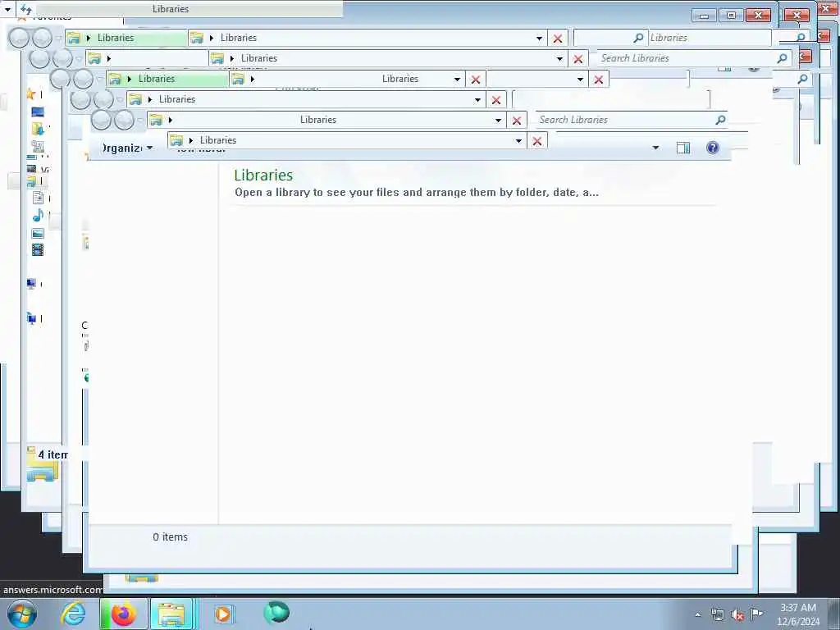Click the muted volume icon in the tray
Image resolution: width=840 pixels, height=630 pixels.
[737, 615]
